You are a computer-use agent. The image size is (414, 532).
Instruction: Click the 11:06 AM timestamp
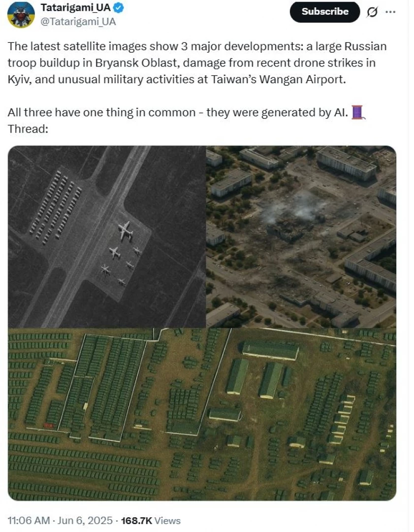tap(29, 521)
